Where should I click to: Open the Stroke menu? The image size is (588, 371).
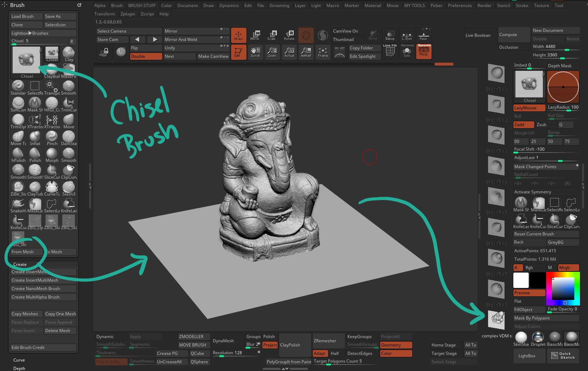[522, 6]
